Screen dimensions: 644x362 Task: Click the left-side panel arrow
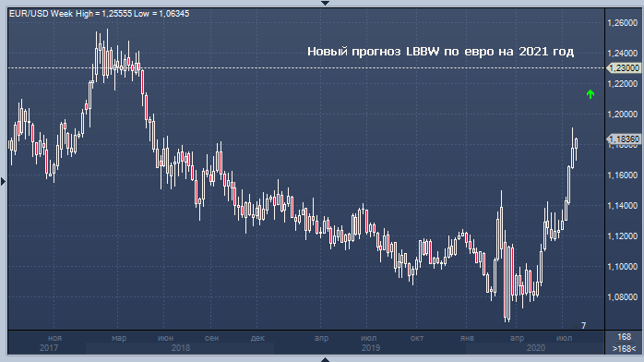coord(4,181)
